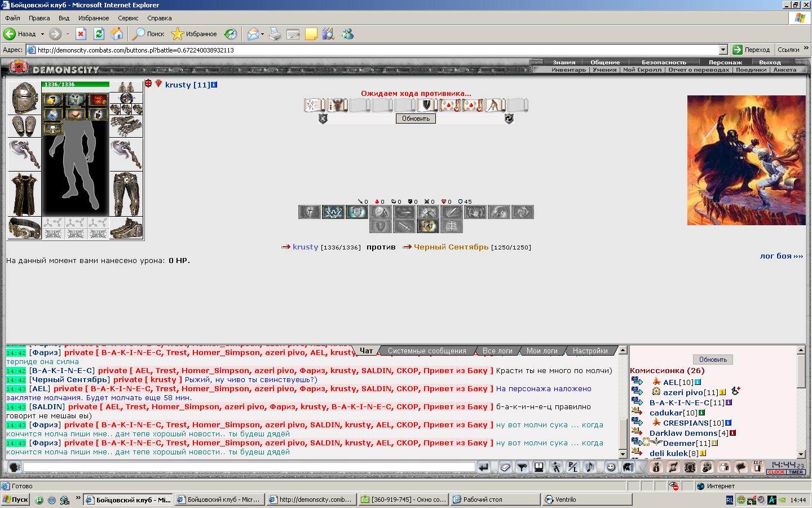The image size is (812, 508).
Task: Click the Переход go button
Action: click(751, 50)
